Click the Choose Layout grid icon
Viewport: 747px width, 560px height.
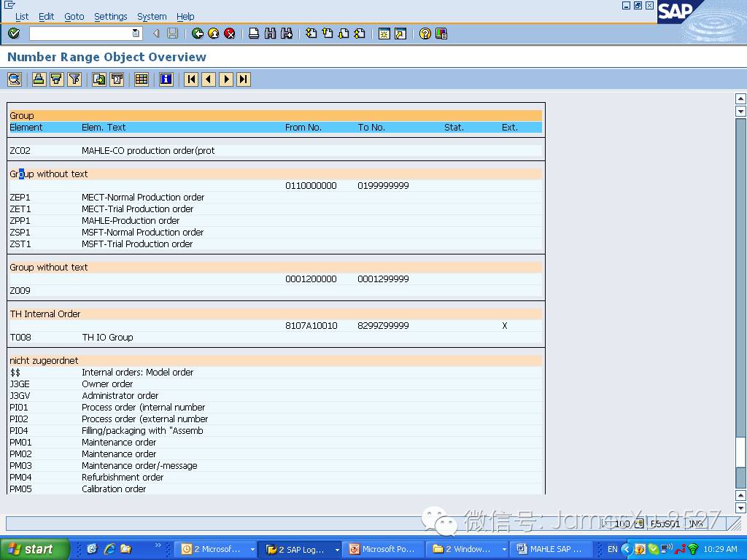[x=141, y=79]
